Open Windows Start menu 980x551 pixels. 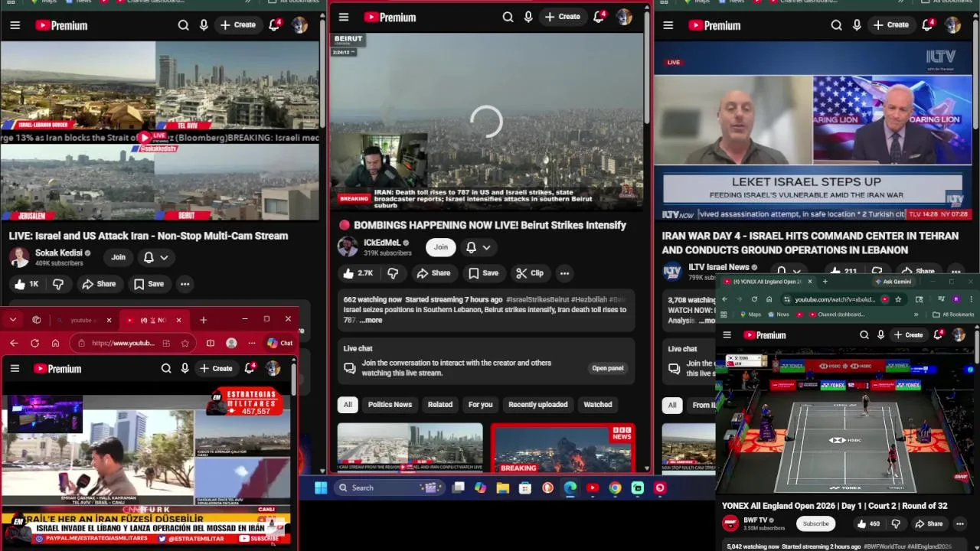click(321, 487)
